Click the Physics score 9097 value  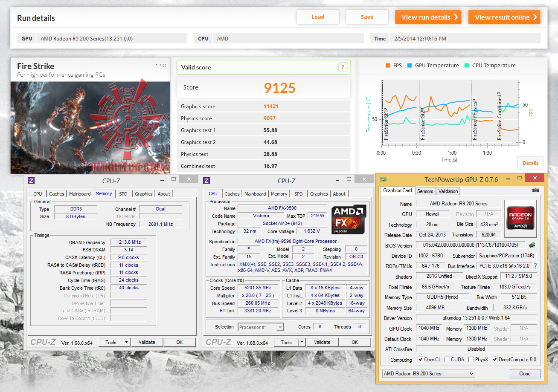270,118
